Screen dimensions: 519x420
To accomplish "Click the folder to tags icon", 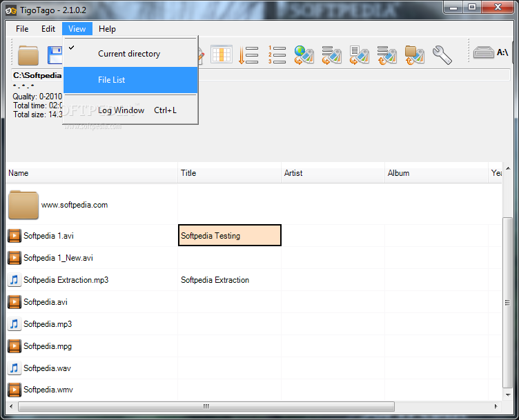I will 414,55.
